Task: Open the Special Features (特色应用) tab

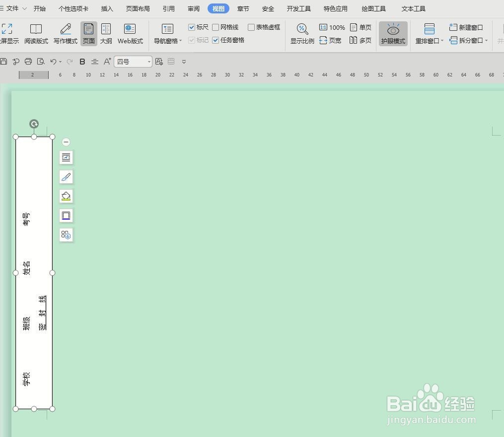Action: [335, 9]
